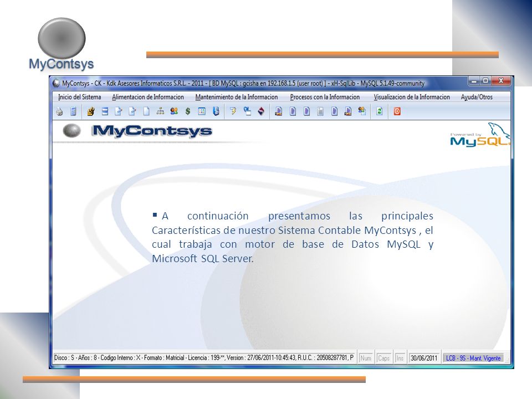Open the calendar grid toolbar icon
532x399 pixels.
(202, 111)
